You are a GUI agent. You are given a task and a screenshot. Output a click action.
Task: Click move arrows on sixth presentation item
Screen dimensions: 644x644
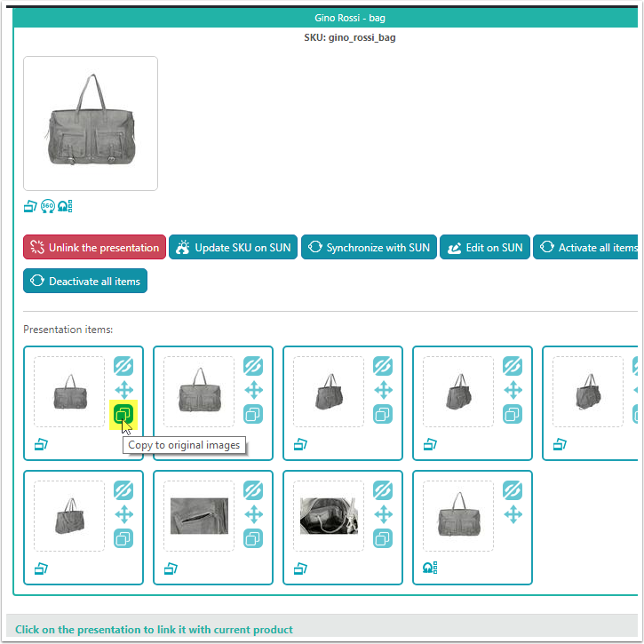pyautogui.click(x=123, y=514)
